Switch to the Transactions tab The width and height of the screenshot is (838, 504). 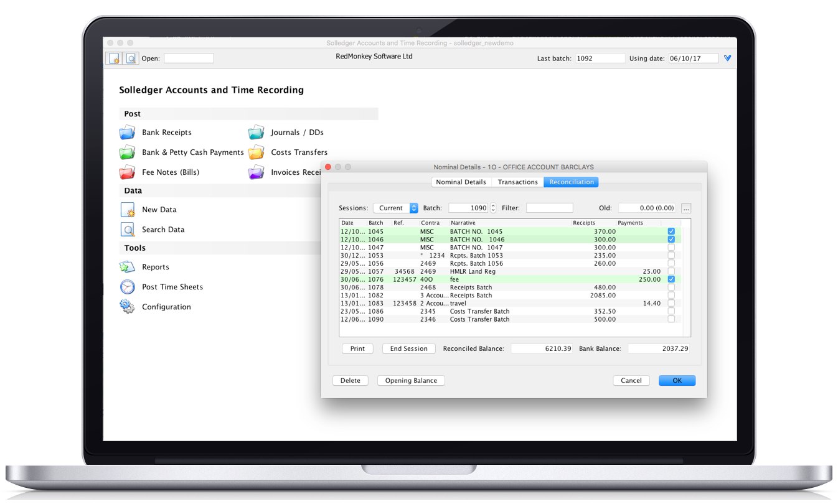tap(517, 182)
